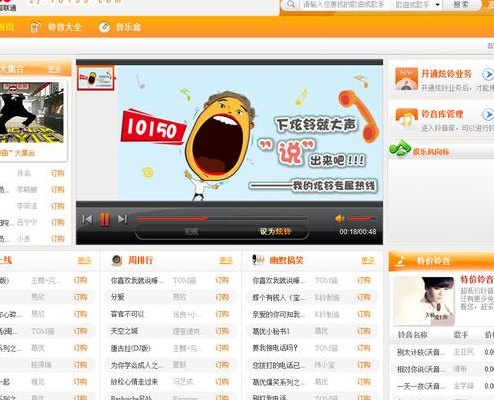Open the 歌曲或歌手 search type dropdown
The image size is (494, 400).
[x=418, y=5]
